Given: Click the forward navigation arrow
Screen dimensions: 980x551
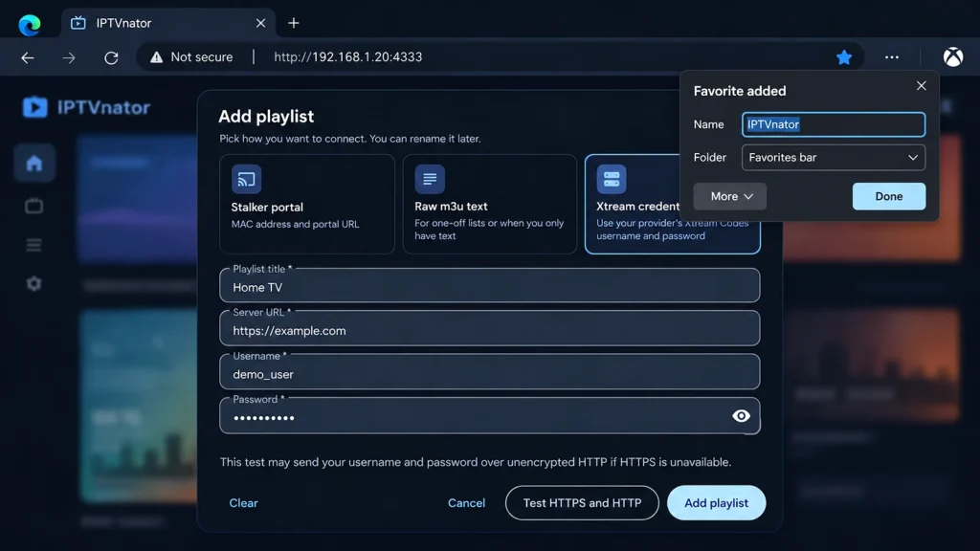Looking at the screenshot, I should pyautogui.click(x=69, y=57).
